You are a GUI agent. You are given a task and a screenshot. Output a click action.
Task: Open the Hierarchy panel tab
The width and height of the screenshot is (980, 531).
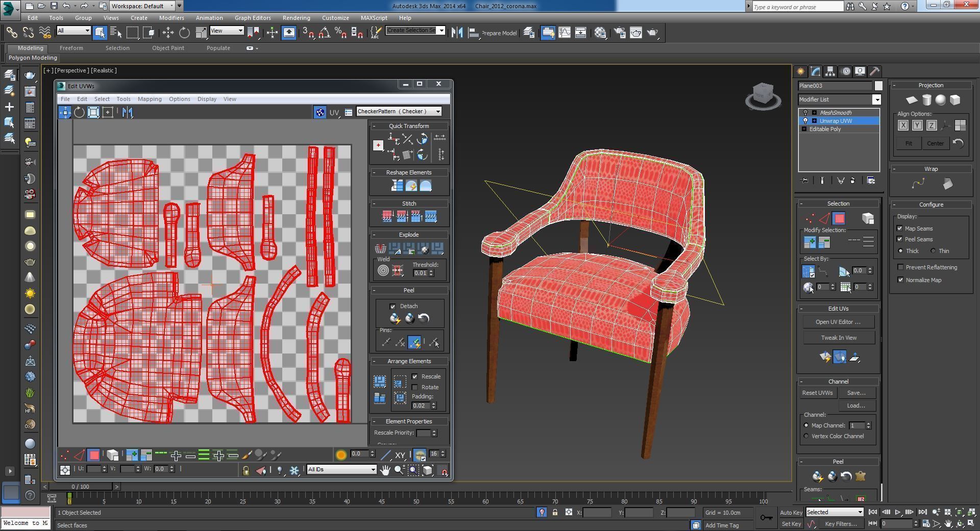coord(830,71)
